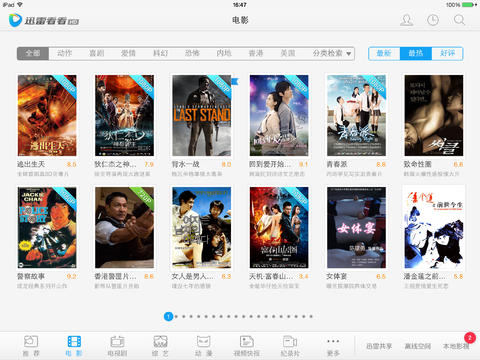This screenshot has width=480, height=360.
Task: Filter movies by 香港 Hong Kong region
Action: (x=256, y=53)
